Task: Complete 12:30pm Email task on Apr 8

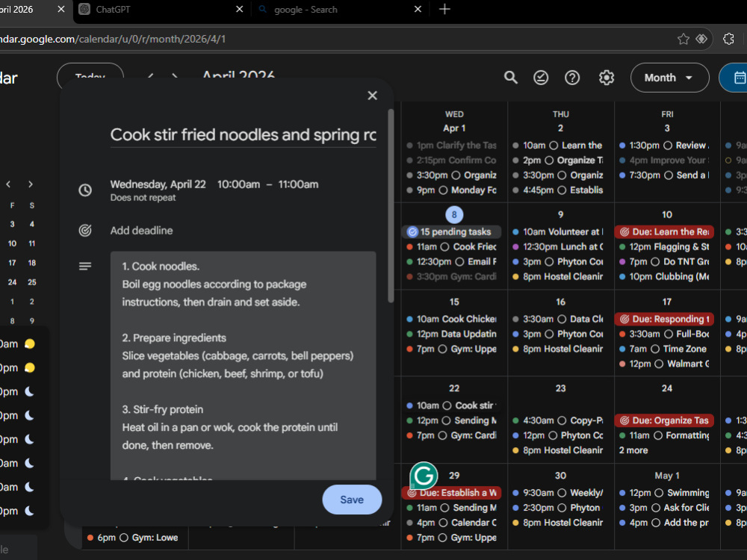Action: point(459,262)
